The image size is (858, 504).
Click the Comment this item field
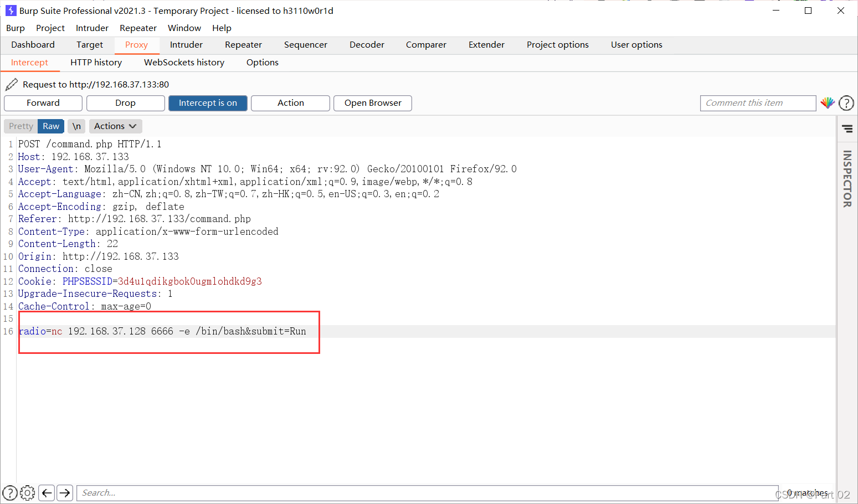tap(758, 103)
